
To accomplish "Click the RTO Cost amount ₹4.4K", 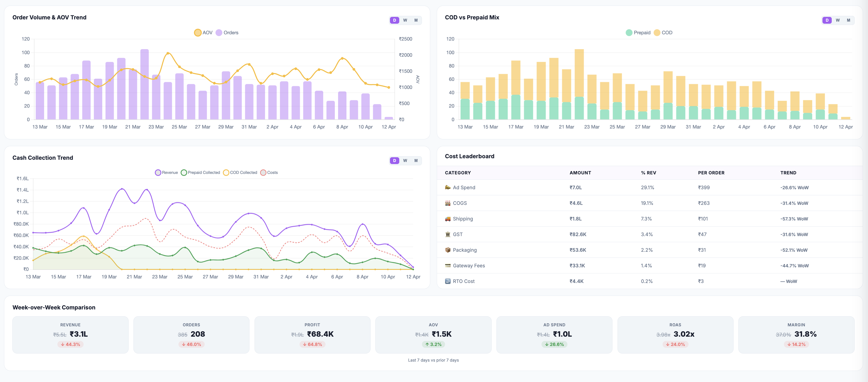I will pyautogui.click(x=576, y=281).
